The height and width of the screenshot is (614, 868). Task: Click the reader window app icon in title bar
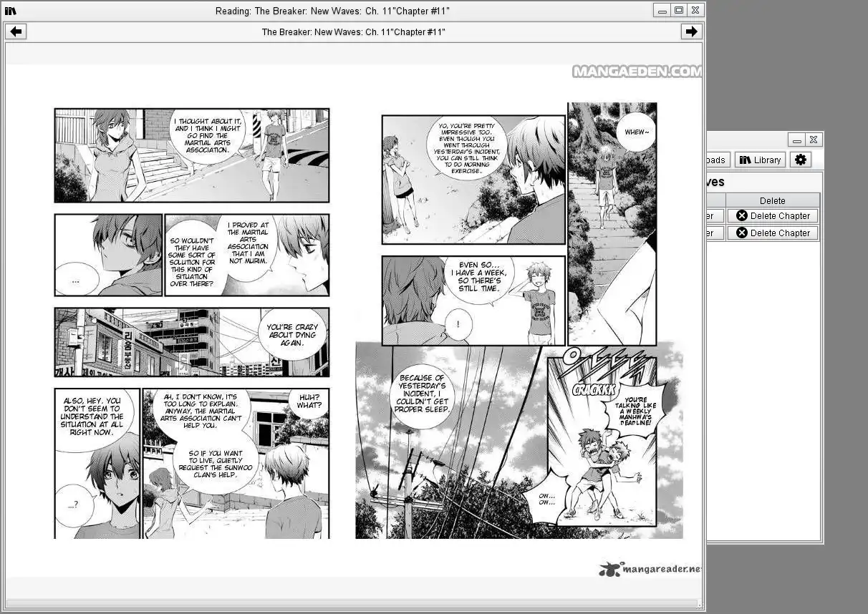tap(11, 11)
